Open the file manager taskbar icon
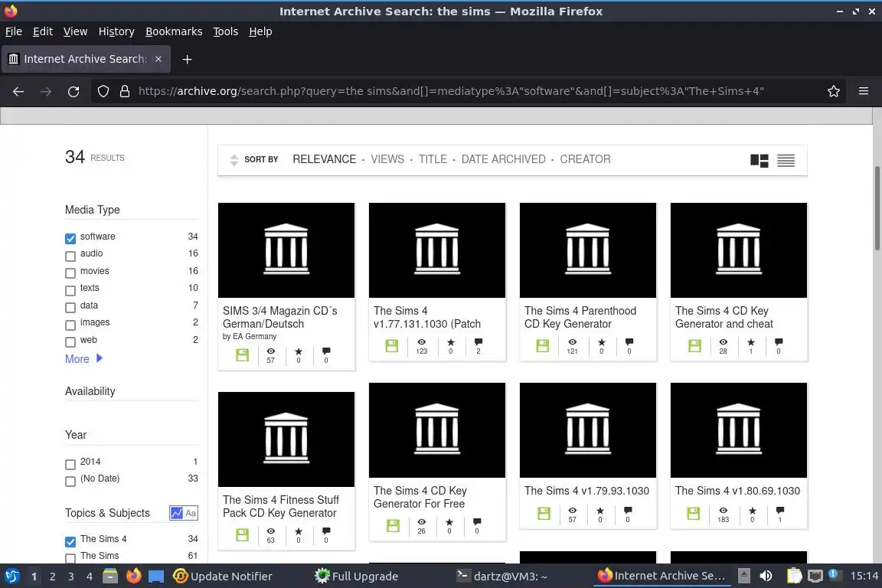 [x=110, y=577]
